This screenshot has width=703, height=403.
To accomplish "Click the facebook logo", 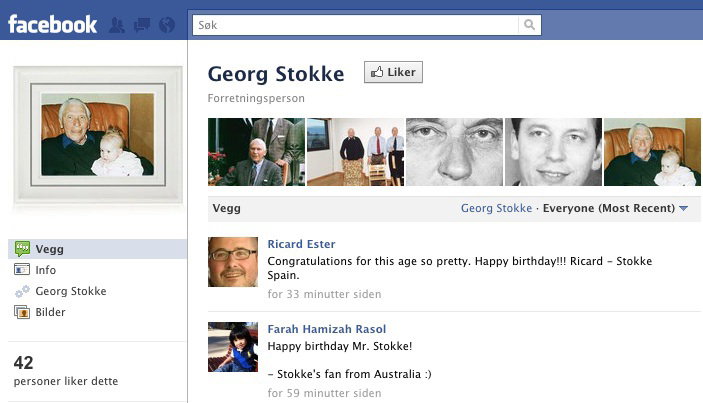I will [x=52, y=24].
